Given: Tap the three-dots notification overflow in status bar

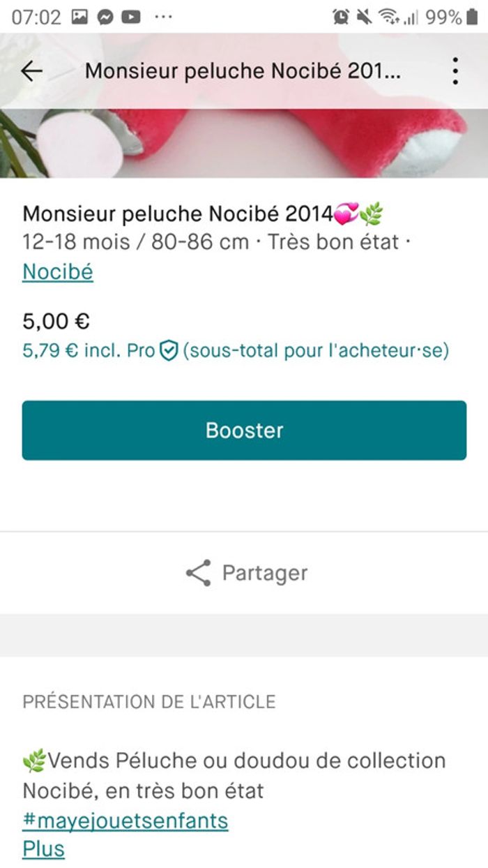Looking at the screenshot, I should pos(163,17).
